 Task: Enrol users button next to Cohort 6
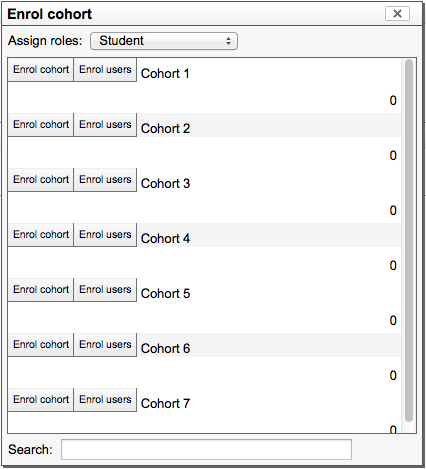(105, 345)
